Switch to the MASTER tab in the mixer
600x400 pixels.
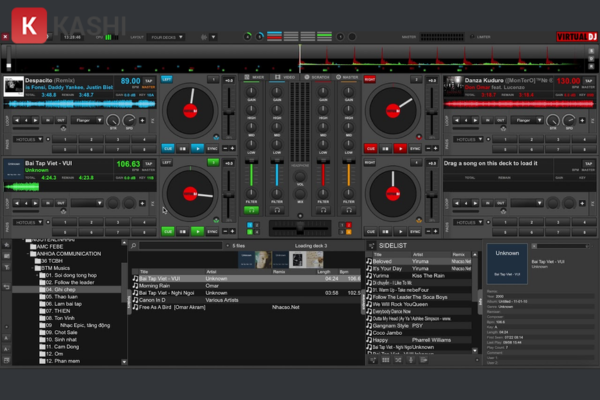(x=347, y=77)
